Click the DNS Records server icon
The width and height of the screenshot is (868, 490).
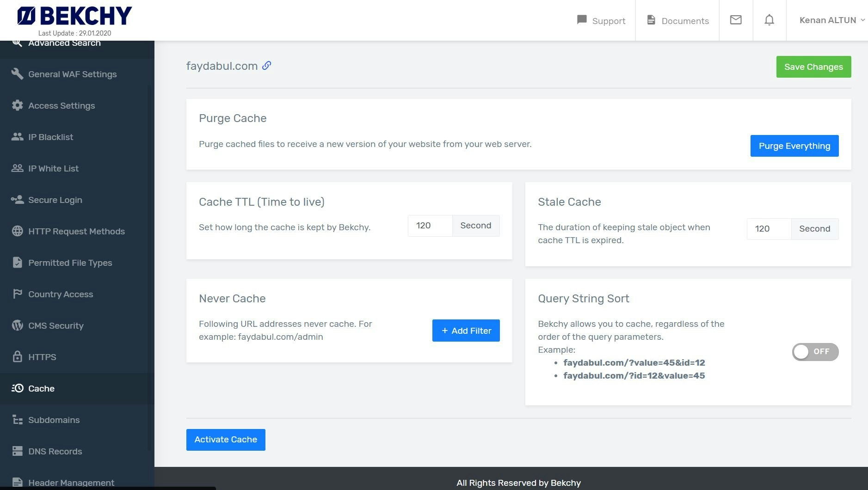pyautogui.click(x=17, y=451)
